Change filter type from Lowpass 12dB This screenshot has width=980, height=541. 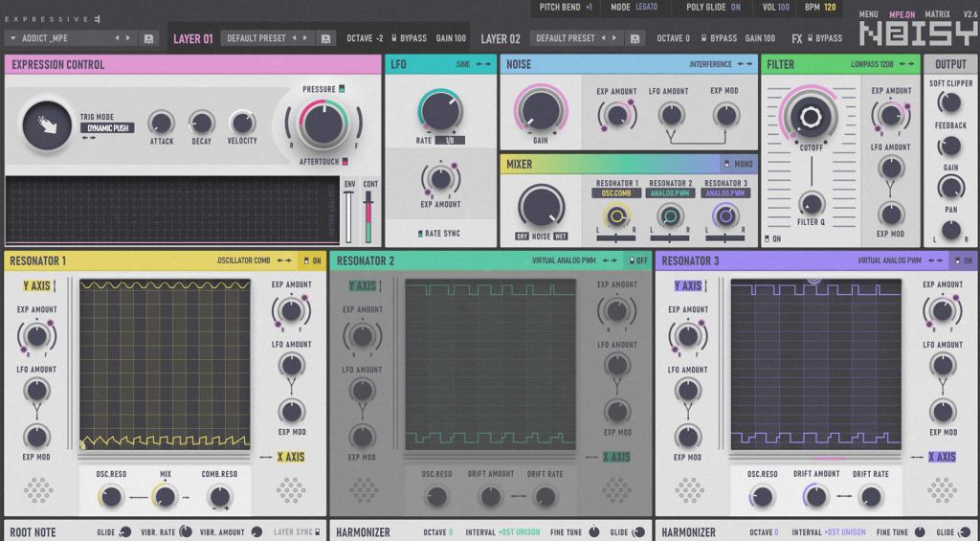tap(907, 64)
